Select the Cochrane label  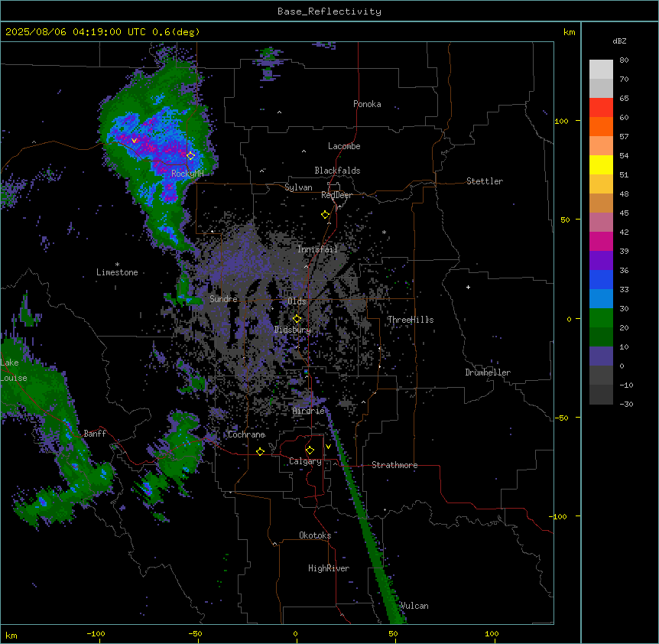[246, 434]
